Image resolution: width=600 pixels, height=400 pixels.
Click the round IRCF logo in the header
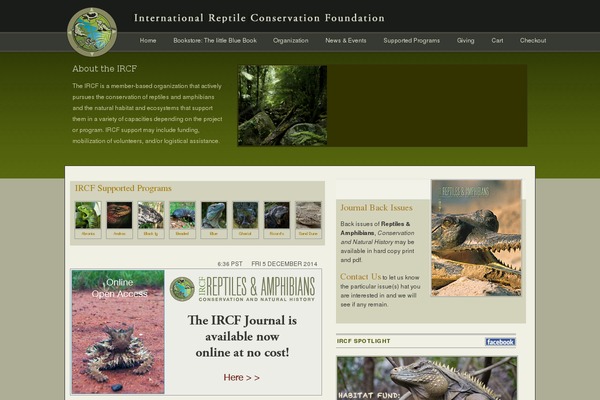(x=92, y=32)
